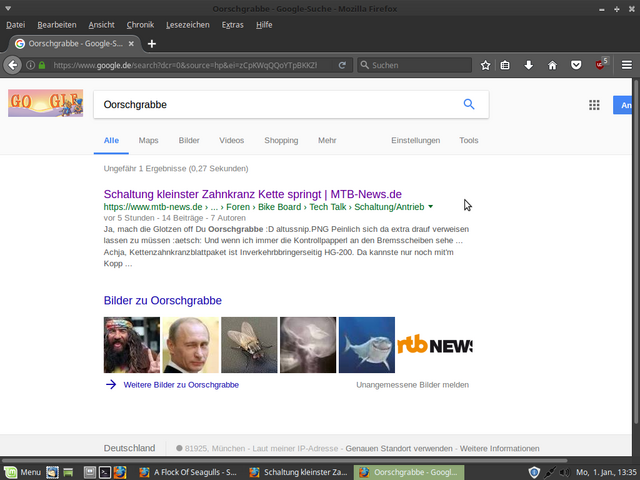640x480 pixels.
Task: Open the housefly image thumbnail
Action: tap(249, 345)
